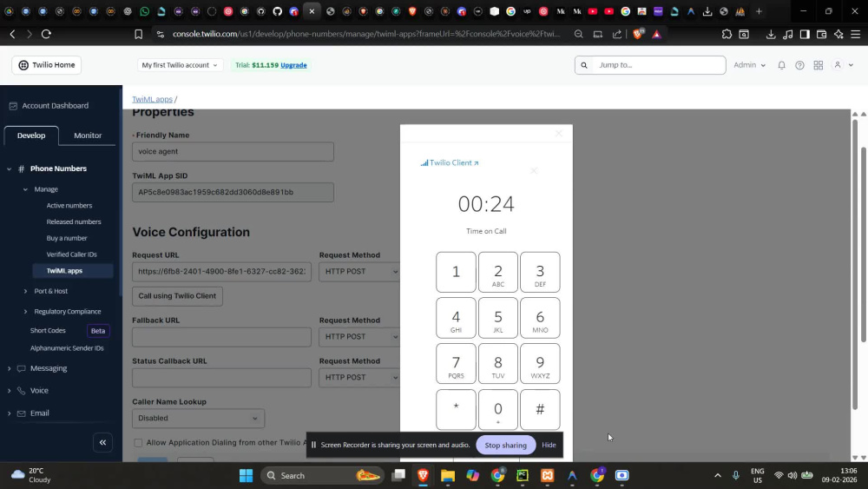Click the weather widget showing 20°C Cloudy

point(31,475)
